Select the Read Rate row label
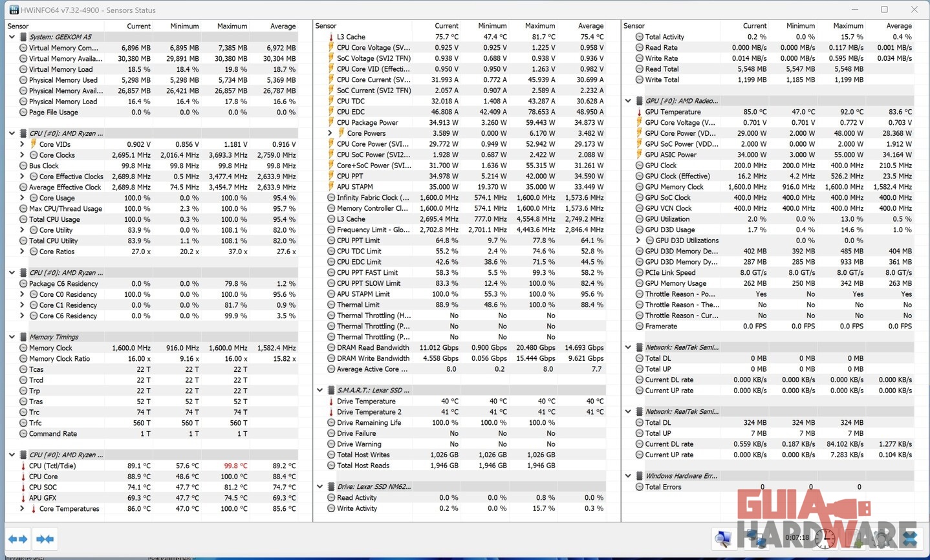 [662, 48]
